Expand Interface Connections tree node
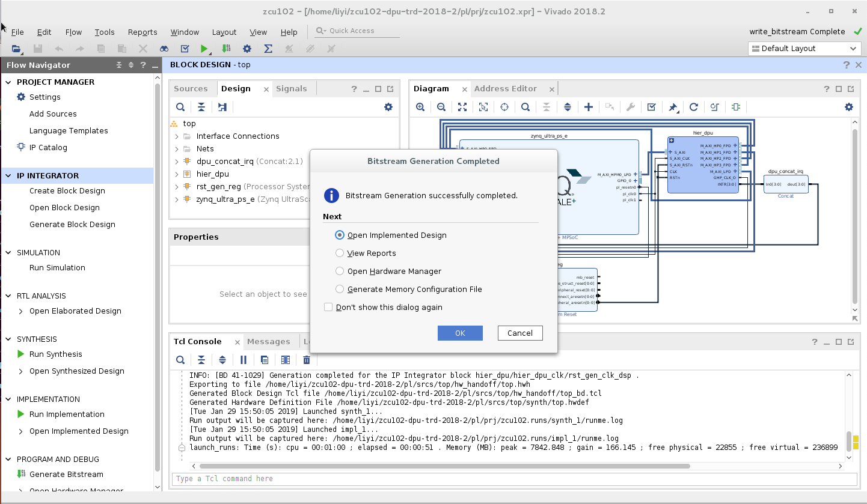Screen dimensions: 867x504 tap(177, 136)
